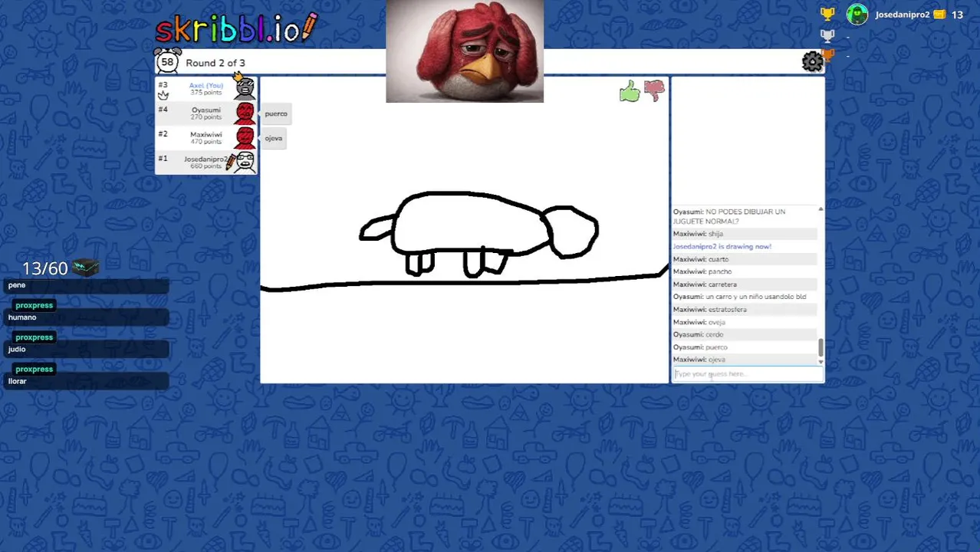Click 'NO PODES DIBUJAR UN JUGUETE NORMAL?' message
Viewport: 980px width, 552px height.
[729, 216]
